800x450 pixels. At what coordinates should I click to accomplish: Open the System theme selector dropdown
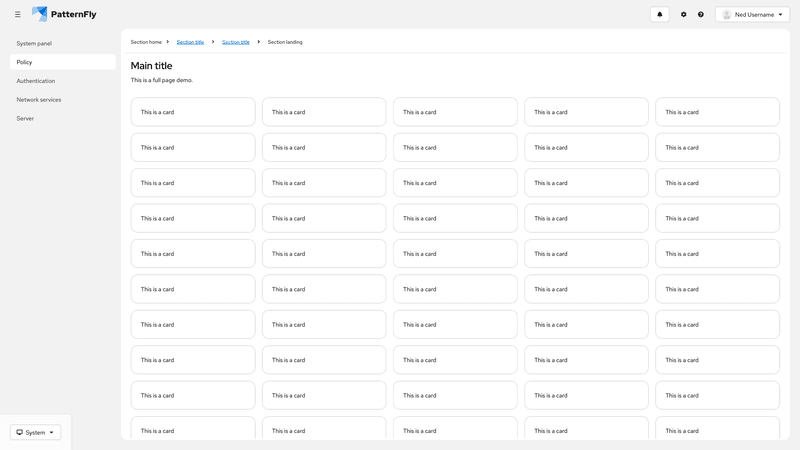tap(35, 432)
